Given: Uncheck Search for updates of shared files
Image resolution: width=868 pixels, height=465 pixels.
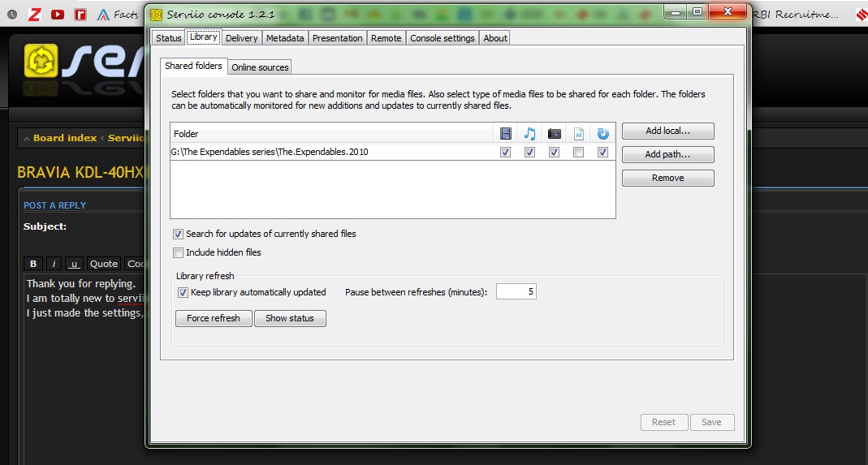Looking at the screenshot, I should pos(179,234).
